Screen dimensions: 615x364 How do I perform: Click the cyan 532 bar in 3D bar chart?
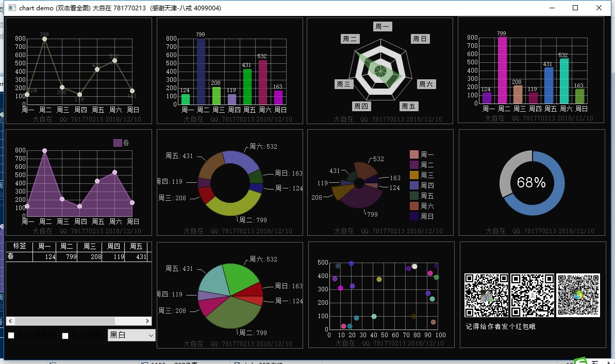pyautogui.click(x=564, y=81)
